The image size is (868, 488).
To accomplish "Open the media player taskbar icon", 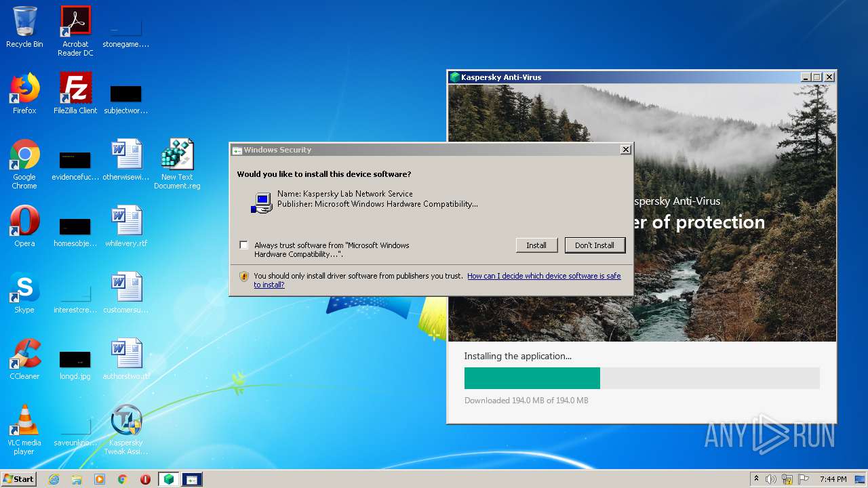I will tap(100, 479).
